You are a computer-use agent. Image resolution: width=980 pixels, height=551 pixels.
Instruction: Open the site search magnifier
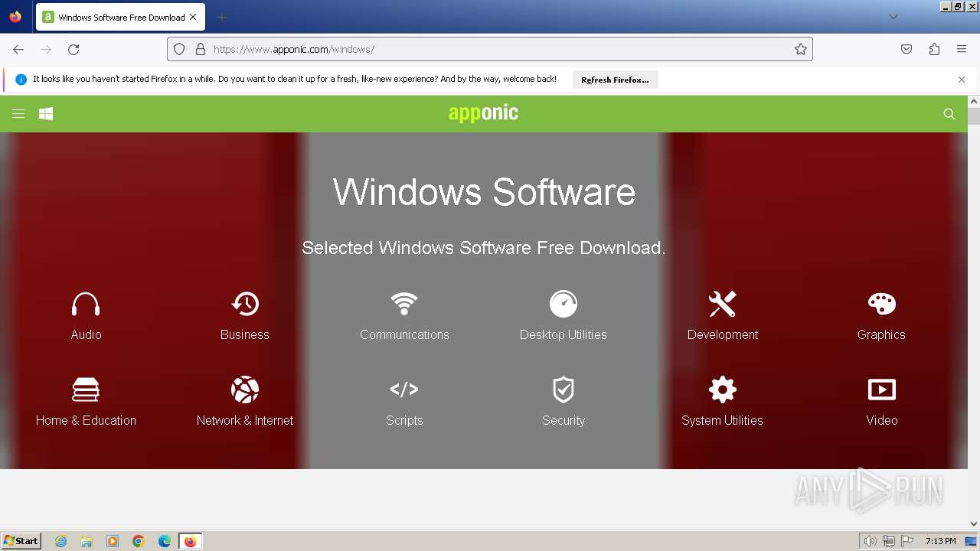[x=949, y=114]
